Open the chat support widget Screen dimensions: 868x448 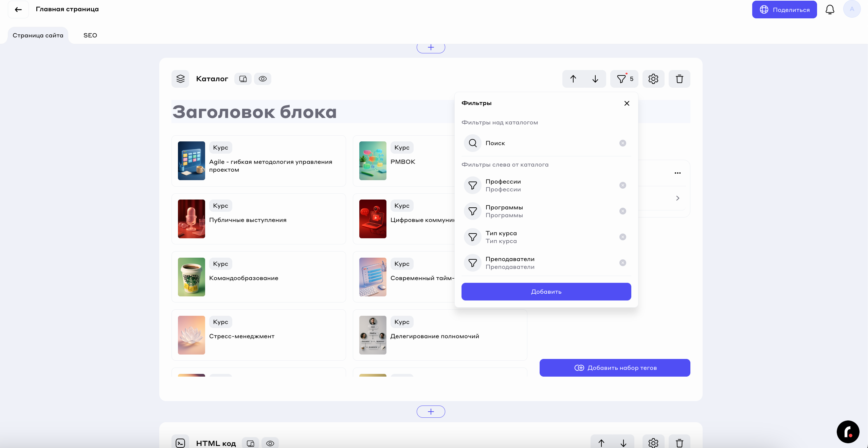[x=848, y=432]
